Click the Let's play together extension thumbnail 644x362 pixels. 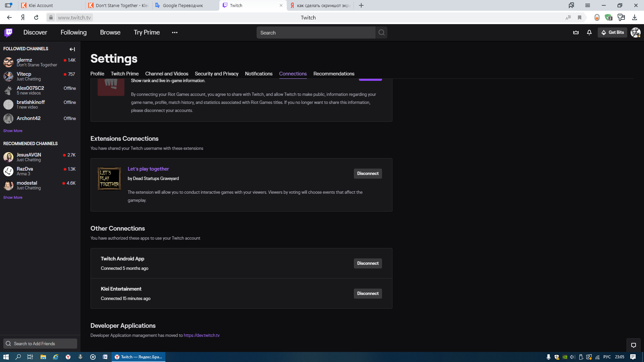[109, 179]
